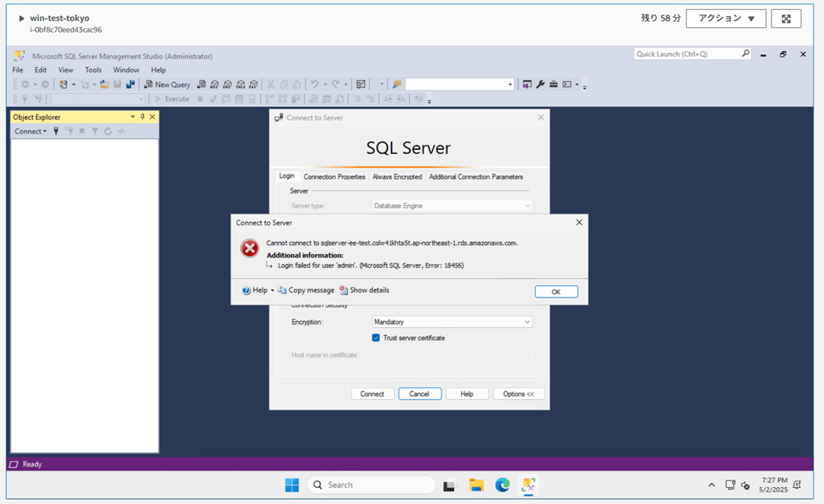
Task: Open the Tools menu
Action: tap(93, 70)
